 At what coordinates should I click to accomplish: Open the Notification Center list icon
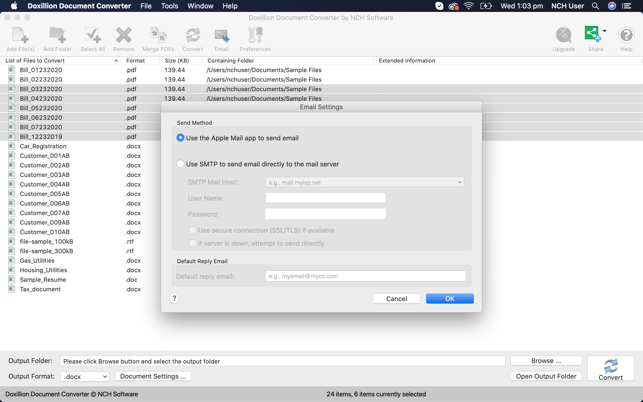(627, 6)
